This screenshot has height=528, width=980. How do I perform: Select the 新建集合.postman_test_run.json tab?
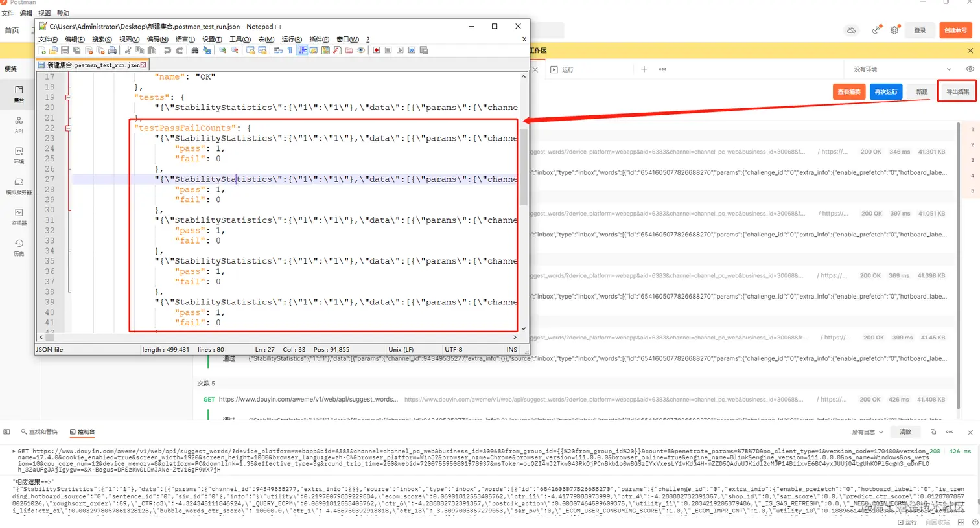pyautogui.click(x=93, y=65)
